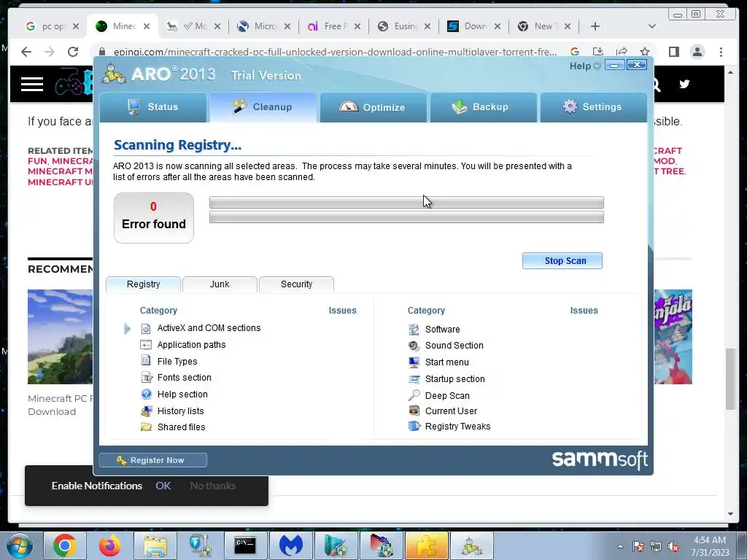Image resolution: width=747 pixels, height=560 pixels.
Task: Click No thanks on notifications prompt
Action: pos(213,486)
